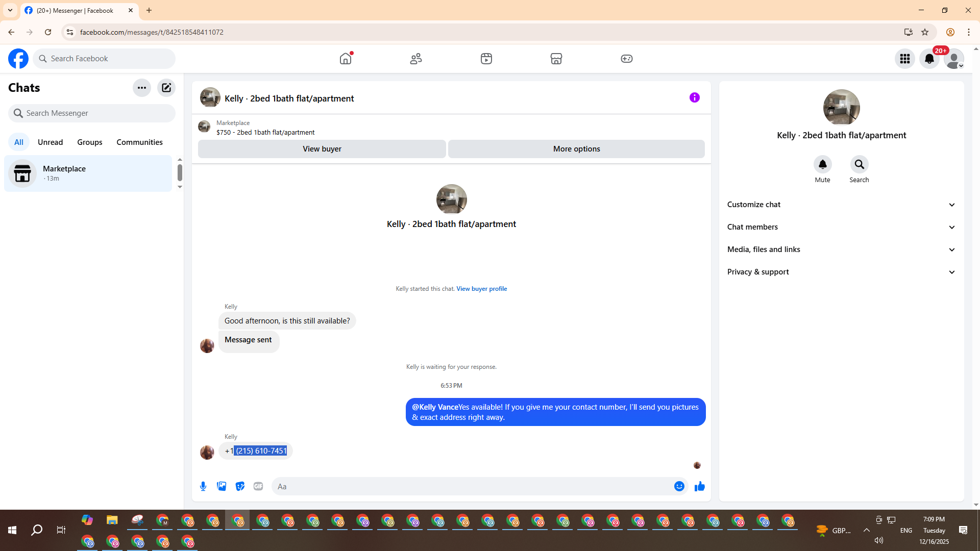Screen dimensions: 980x551
Task: Click the blue reply mentioning @Kelly Vance
Action: 556,412
